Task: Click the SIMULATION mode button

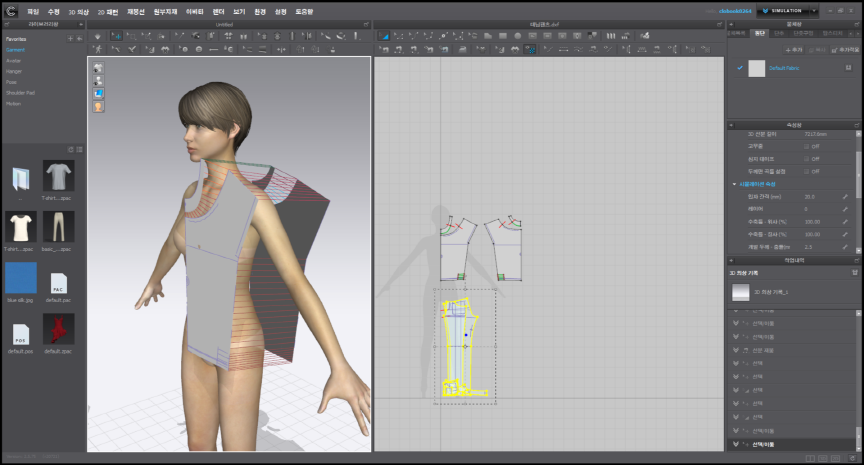Action: coord(782,10)
